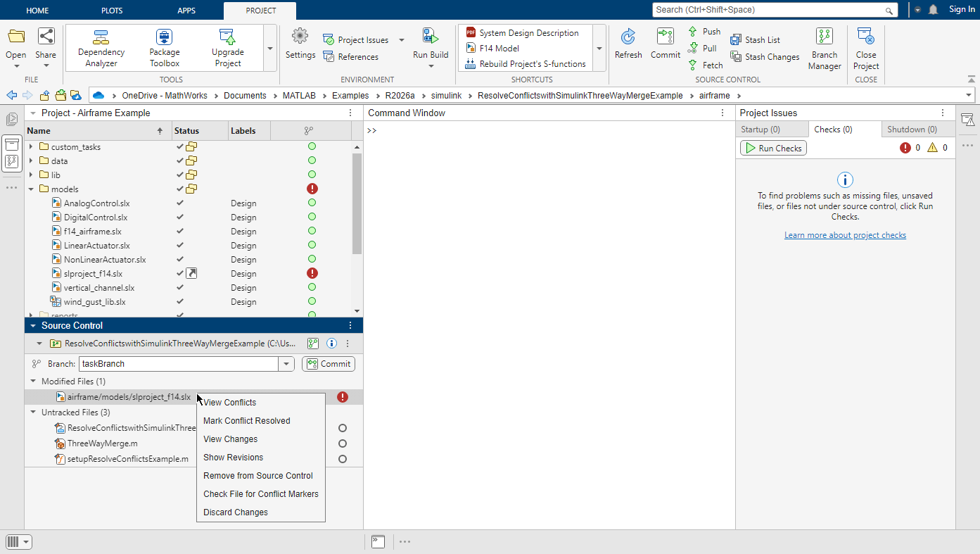Open the Branch dropdown list
This screenshot has width=980, height=554.
pos(286,364)
